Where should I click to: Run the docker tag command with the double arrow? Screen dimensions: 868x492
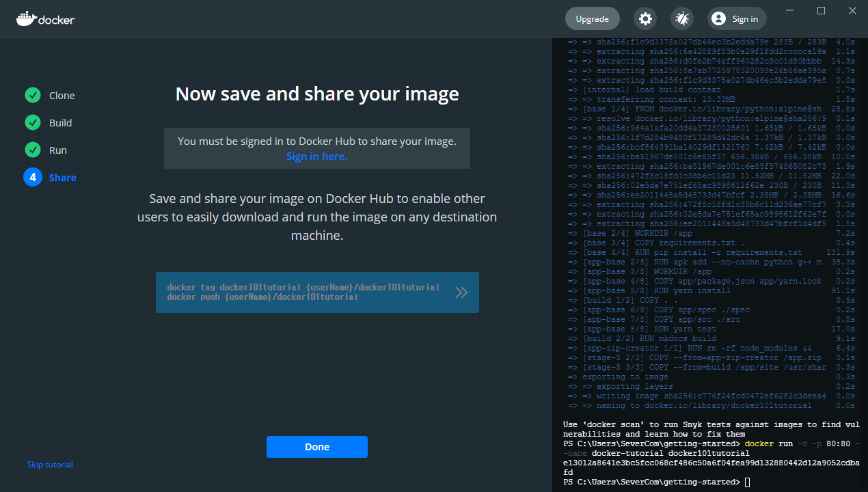coord(461,292)
